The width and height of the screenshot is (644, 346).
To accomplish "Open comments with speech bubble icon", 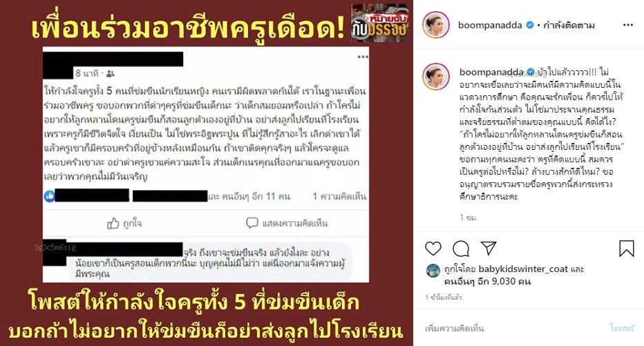I will (x=461, y=249).
